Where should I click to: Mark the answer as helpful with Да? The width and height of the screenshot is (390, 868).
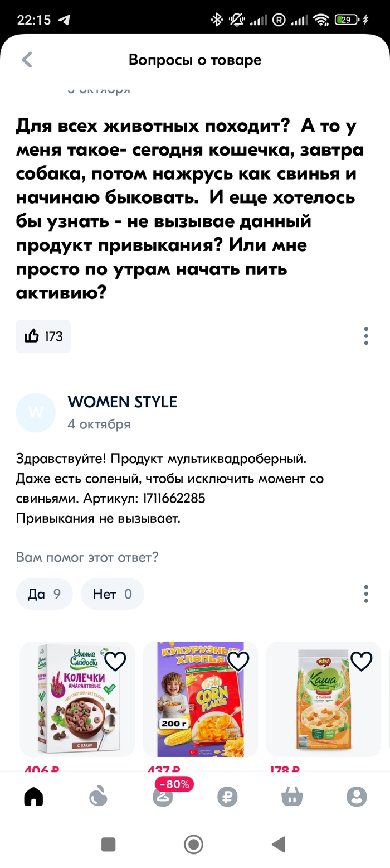[44, 594]
